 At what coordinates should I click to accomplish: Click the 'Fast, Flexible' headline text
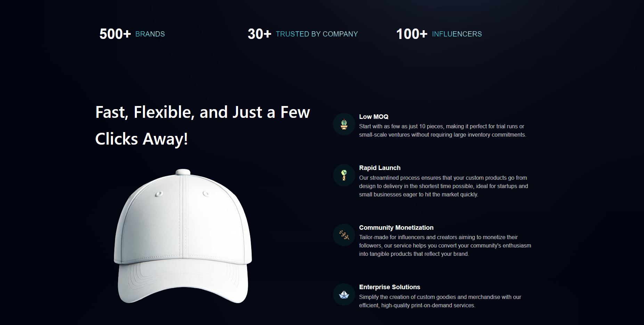203,125
